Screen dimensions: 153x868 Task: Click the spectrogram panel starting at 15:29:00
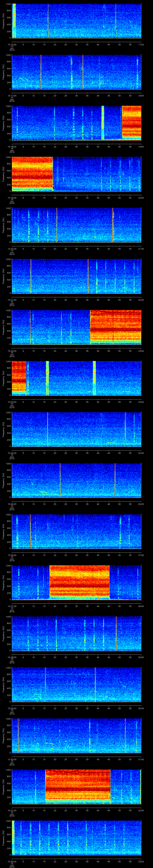77,685
